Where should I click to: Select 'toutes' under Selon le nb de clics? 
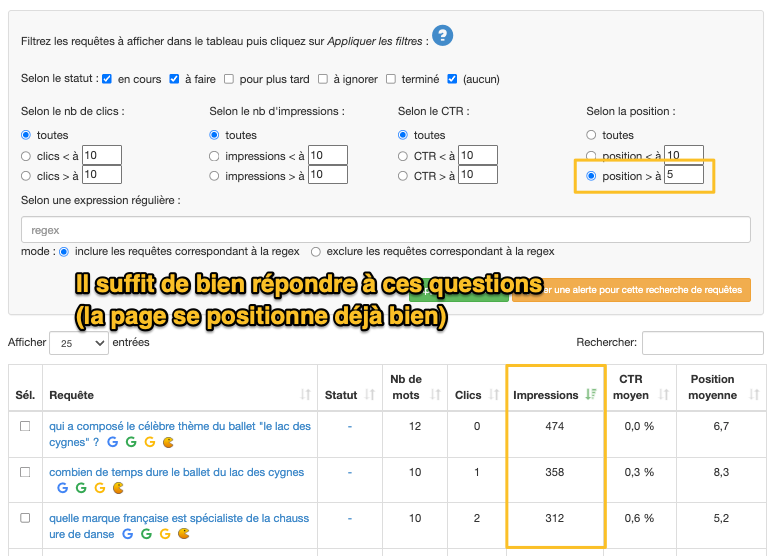click(26, 135)
